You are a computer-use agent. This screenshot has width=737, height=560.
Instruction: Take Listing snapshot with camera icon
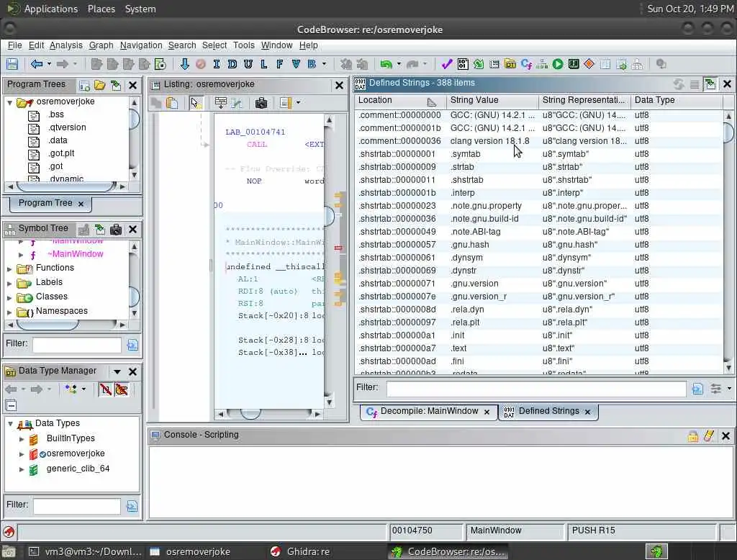coord(261,102)
